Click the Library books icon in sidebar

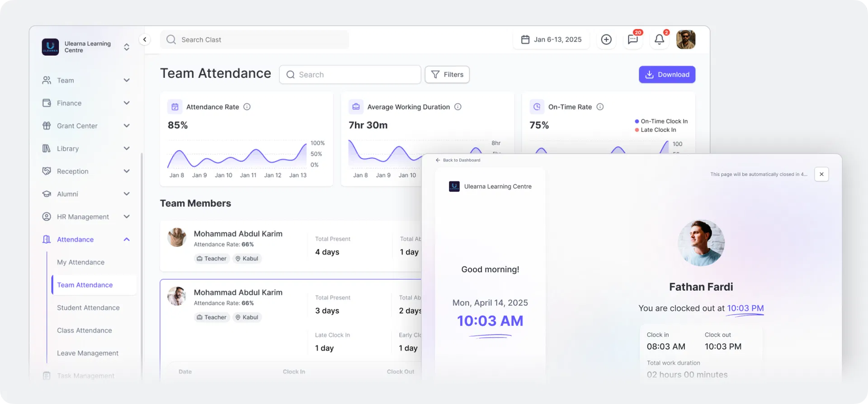click(47, 148)
